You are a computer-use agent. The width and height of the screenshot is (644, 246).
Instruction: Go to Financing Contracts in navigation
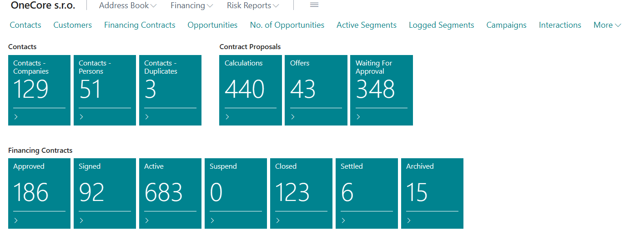point(140,25)
